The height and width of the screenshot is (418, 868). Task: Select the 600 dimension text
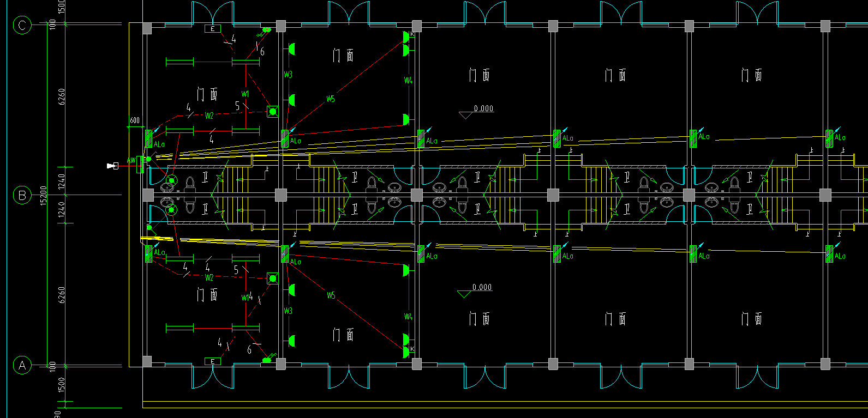pyautogui.click(x=135, y=120)
